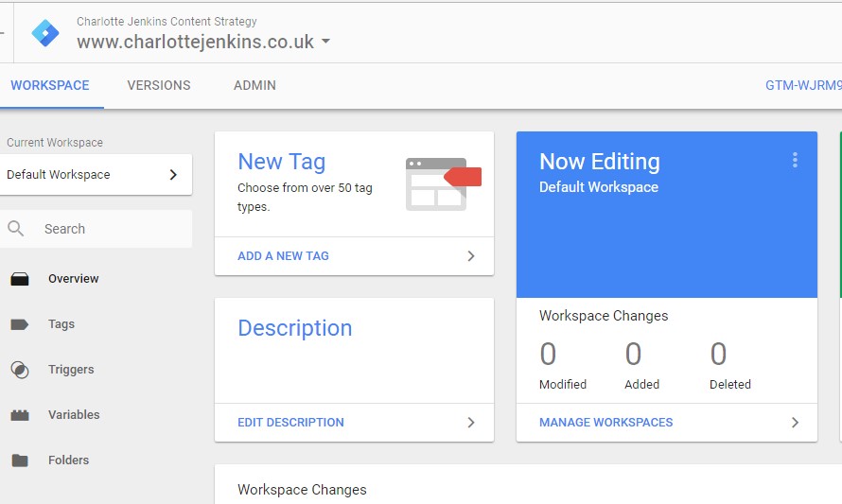Click the Tags label icon
This screenshot has height=504, width=842.
(19, 324)
